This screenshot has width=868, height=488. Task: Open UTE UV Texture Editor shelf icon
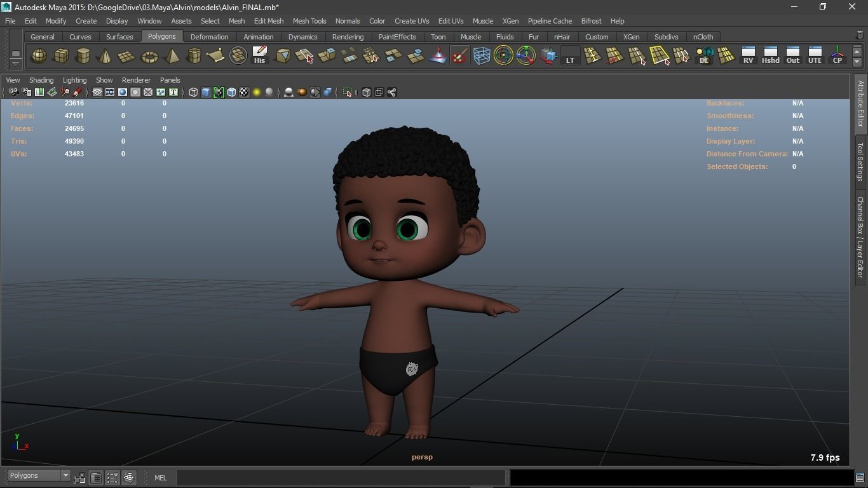click(x=815, y=56)
